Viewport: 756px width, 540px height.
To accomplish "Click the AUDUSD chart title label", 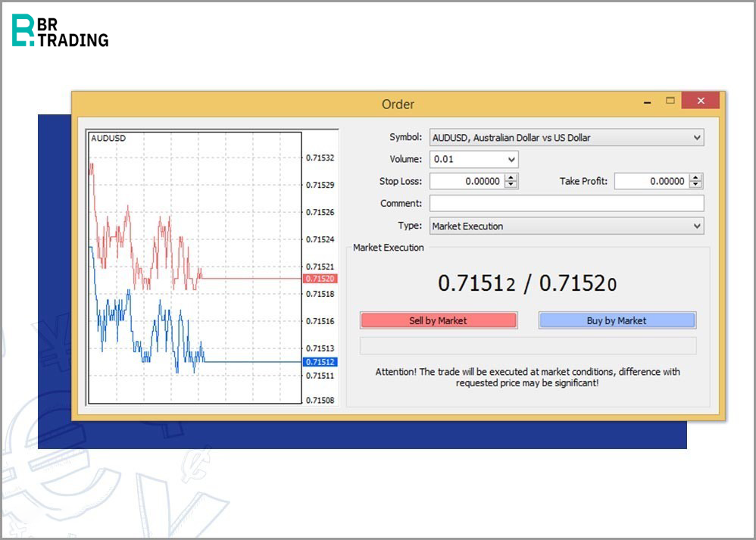I will (108, 139).
